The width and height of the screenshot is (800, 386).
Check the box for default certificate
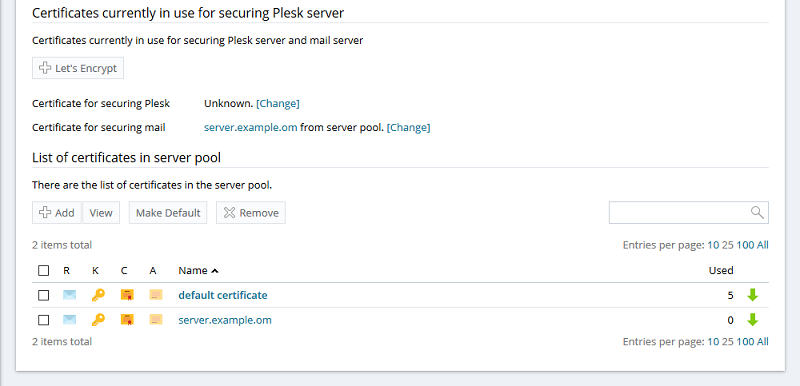(44, 295)
